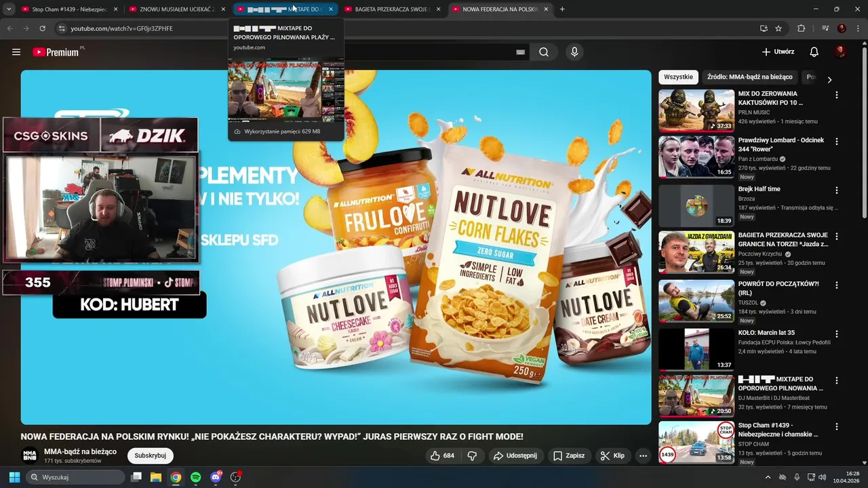Open MIX DO ZEROWANIA KAKTUSÓWKI thumbnail

pos(696,110)
